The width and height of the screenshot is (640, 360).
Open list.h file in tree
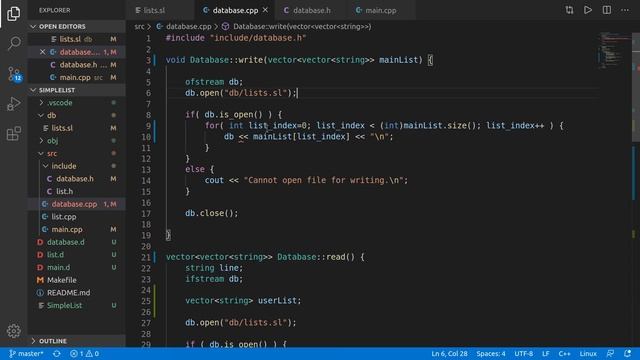[76, 191]
